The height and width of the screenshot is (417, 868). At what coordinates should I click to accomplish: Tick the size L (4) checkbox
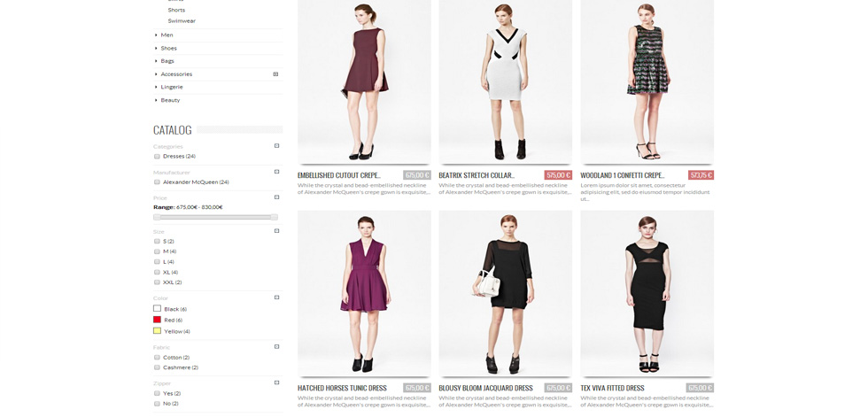(x=157, y=261)
